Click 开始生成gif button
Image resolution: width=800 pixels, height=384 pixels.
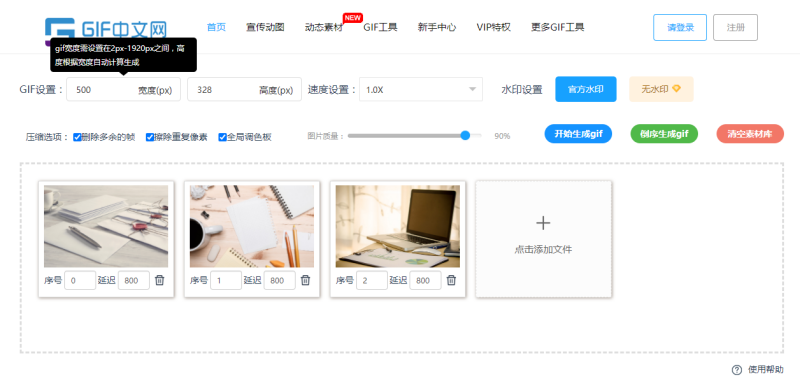click(x=578, y=134)
